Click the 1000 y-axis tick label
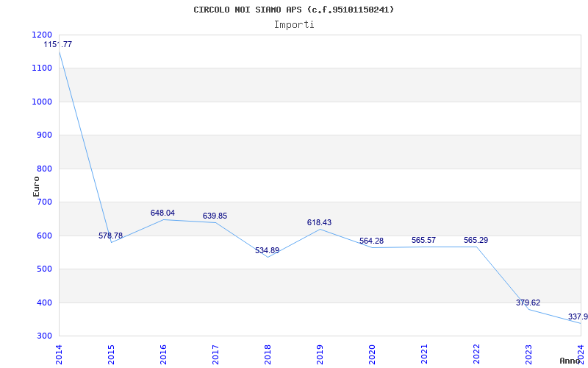588x368 pixels. click(x=42, y=102)
